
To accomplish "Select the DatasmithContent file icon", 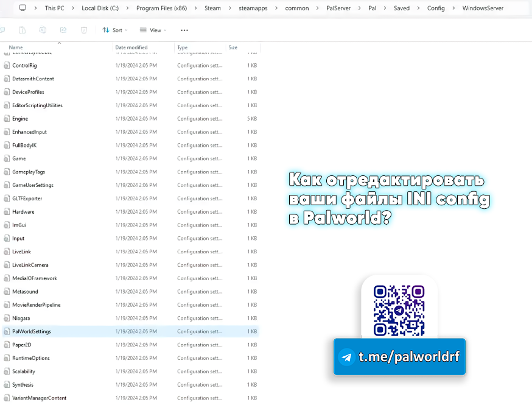I will pyautogui.click(x=7, y=79).
